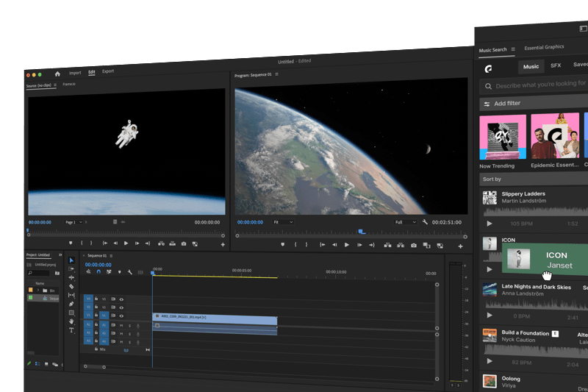Image resolution: width=588 pixels, height=392 pixels.
Task: Play the Slippery Ladders track preview
Action: (490, 224)
